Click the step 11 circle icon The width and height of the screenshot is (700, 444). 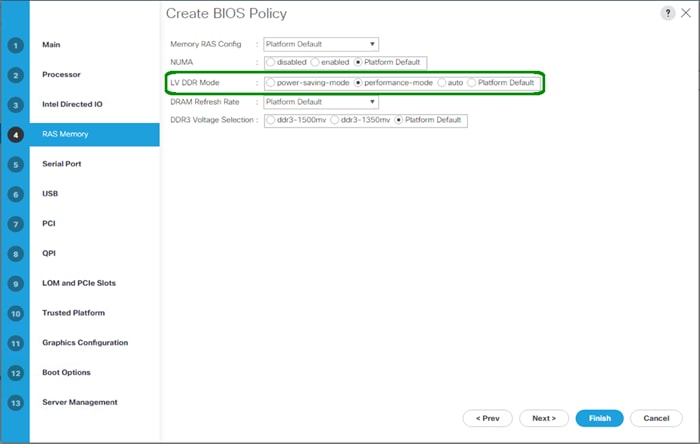pos(16,344)
